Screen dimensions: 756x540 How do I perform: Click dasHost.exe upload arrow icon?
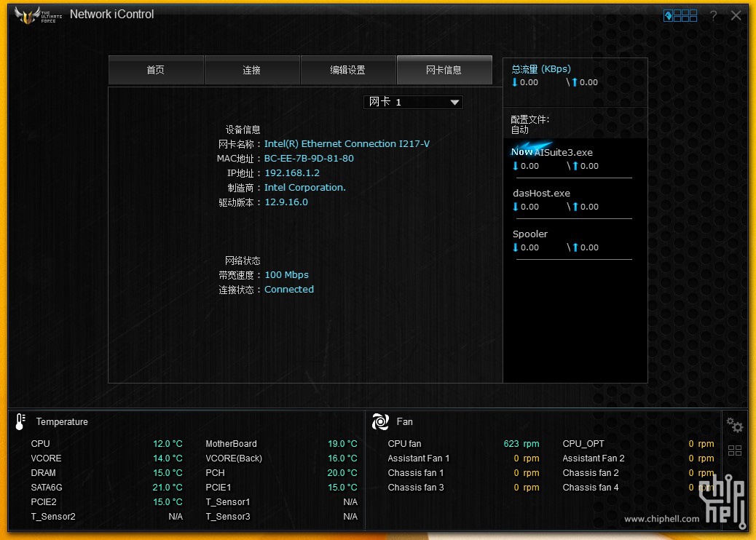pos(575,207)
